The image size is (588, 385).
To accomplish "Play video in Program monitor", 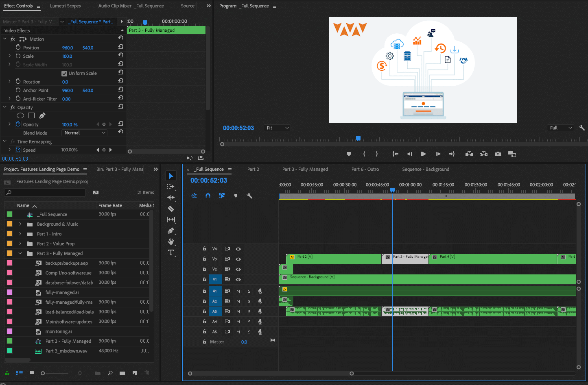I will click(x=423, y=154).
